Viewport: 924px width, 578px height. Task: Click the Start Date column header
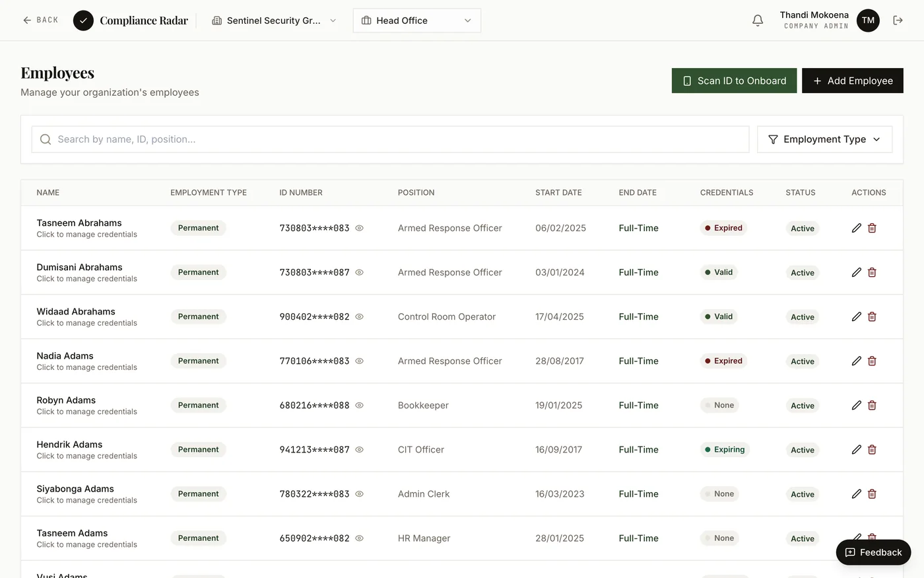tap(558, 193)
